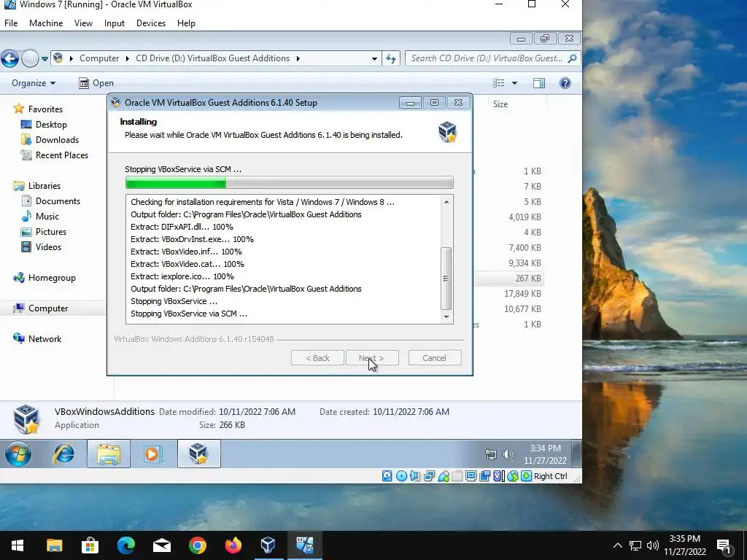Click Open in the Explorer toolbar
747x560 pixels.
96,83
